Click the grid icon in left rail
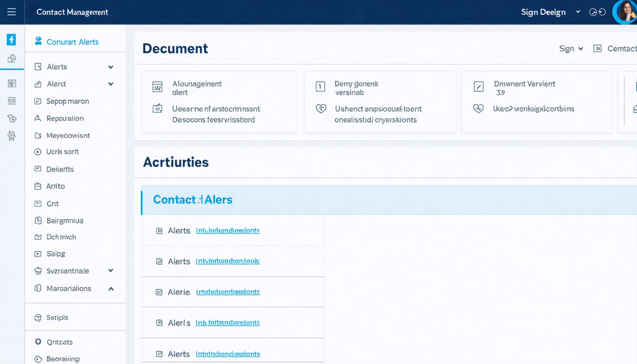This screenshot has width=637, height=364. (x=12, y=83)
